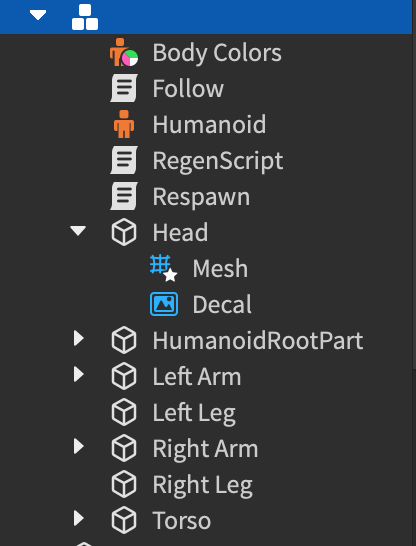Collapse the Head part children
Image resolution: width=416 pixels, height=546 pixels.
pyautogui.click(x=78, y=231)
